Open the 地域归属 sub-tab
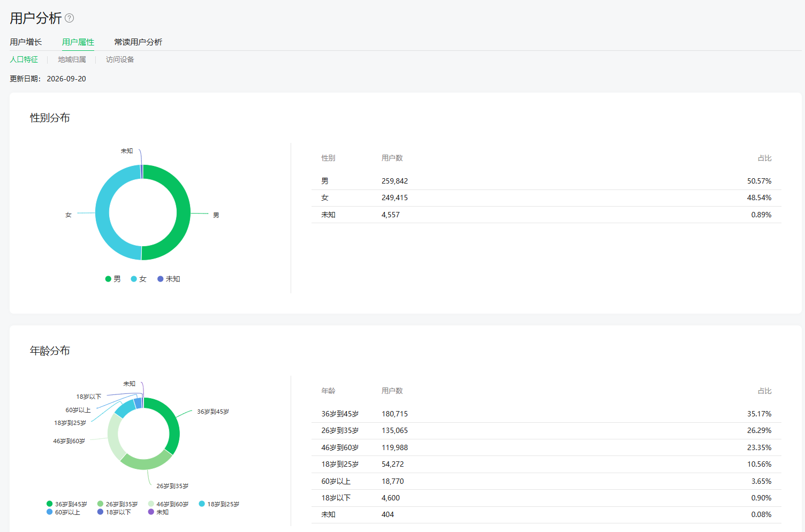Viewport: 805px width, 532px height. pyautogui.click(x=72, y=59)
